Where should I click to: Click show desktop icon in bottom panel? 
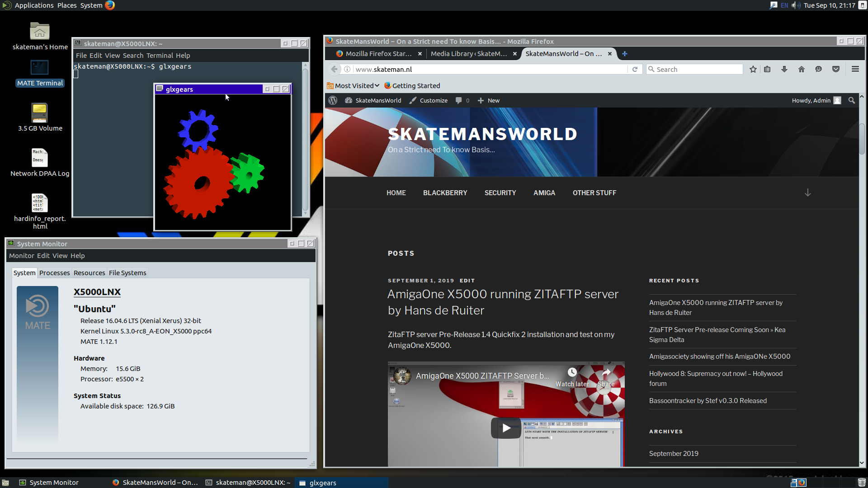(x=5, y=483)
